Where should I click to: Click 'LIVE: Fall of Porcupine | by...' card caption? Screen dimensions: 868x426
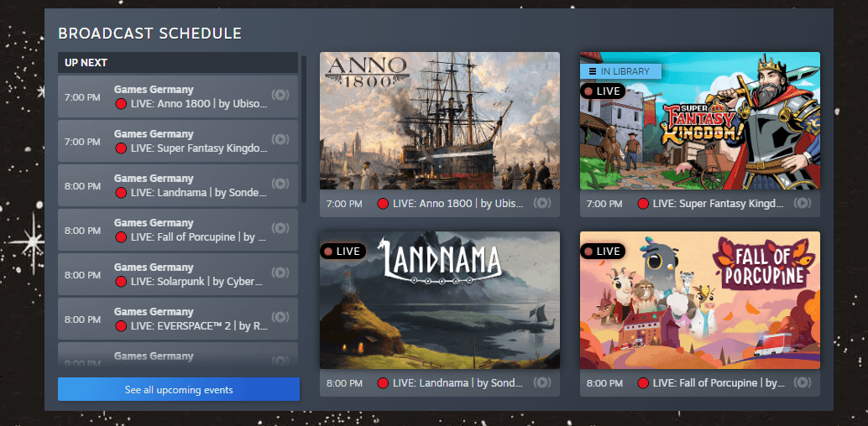pyautogui.click(x=719, y=383)
